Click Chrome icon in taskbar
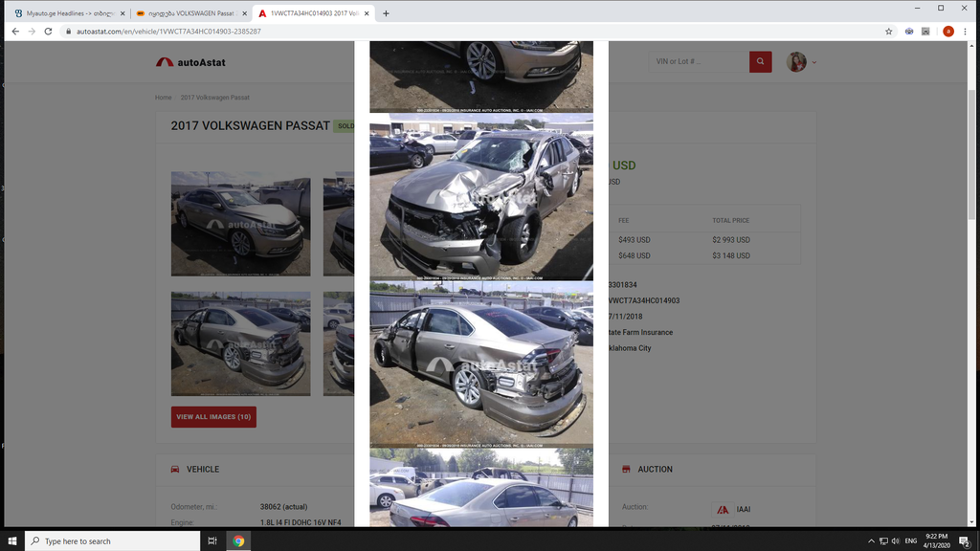 click(x=238, y=541)
